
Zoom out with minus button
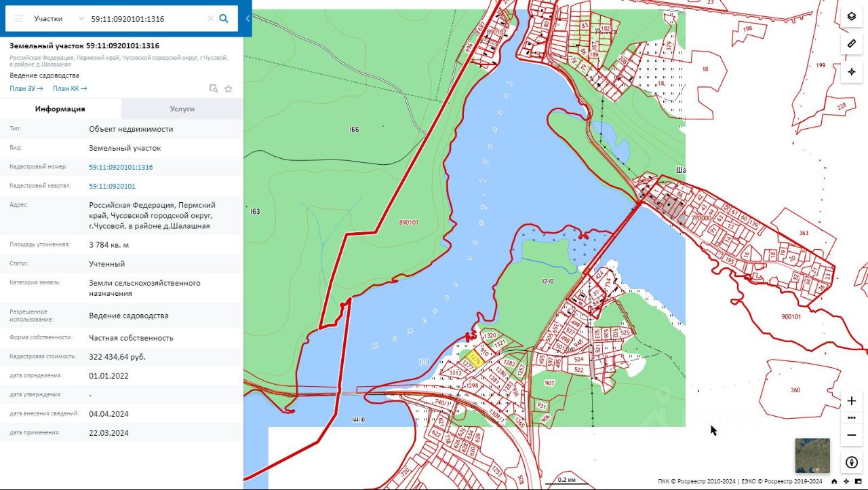pos(852,435)
